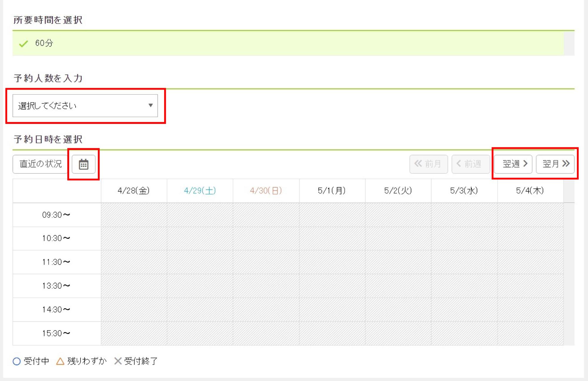Open the calendar date picker icon
The width and height of the screenshot is (588, 381).
[83, 164]
